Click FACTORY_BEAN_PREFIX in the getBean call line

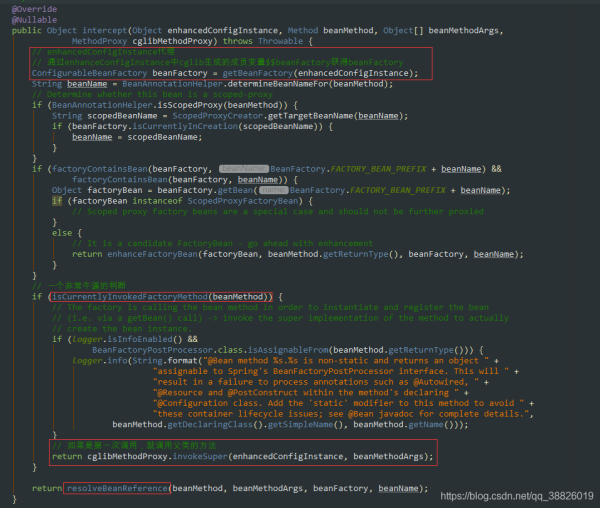pyautogui.click(x=398, y=190)
